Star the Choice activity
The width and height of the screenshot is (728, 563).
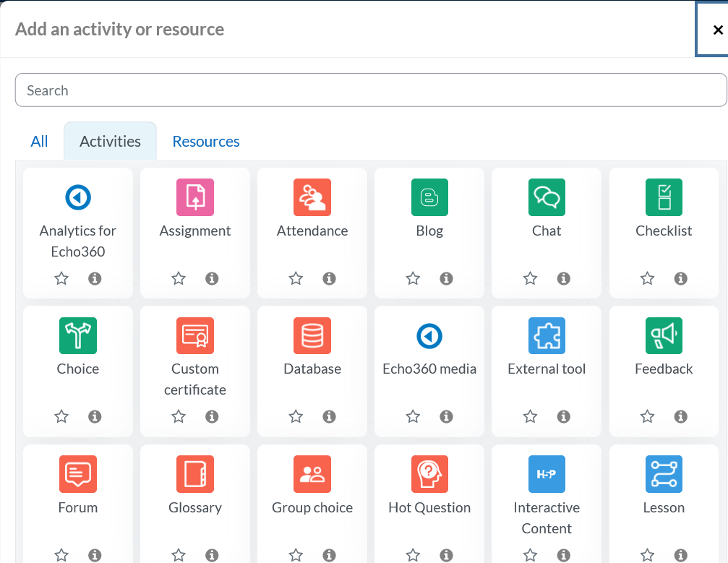[x=61, y=416]
